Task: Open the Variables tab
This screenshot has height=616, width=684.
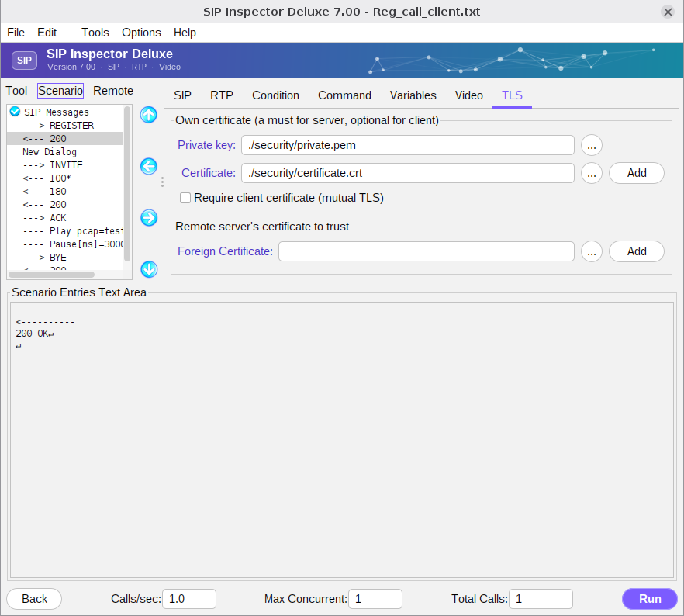Action: click(x=413, y=95)
